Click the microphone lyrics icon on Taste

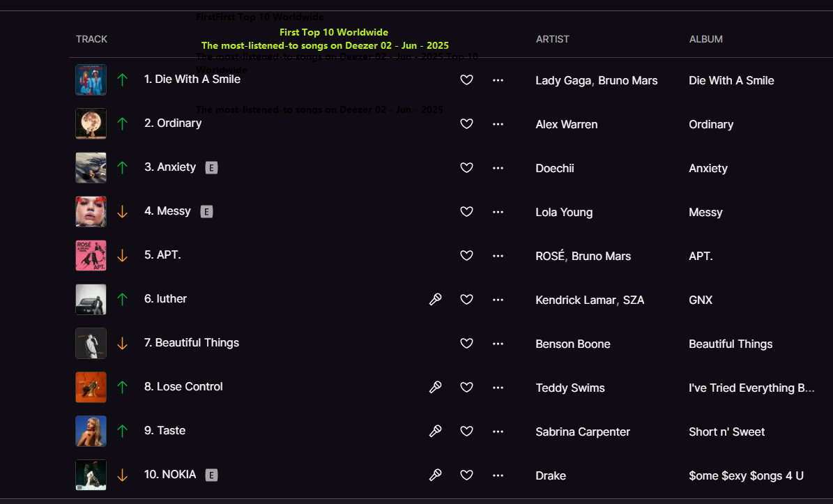[x=435, y=432]
